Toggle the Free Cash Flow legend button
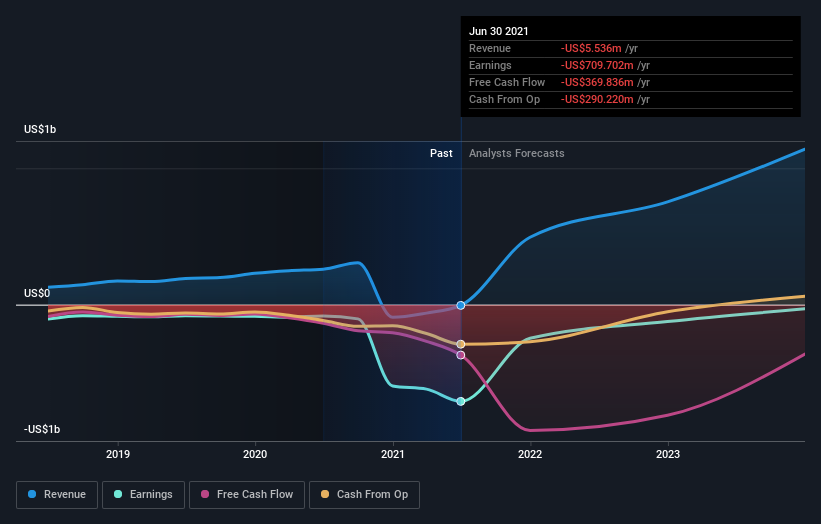The width and height of the screenshot is (821, 524). point(247,495)
